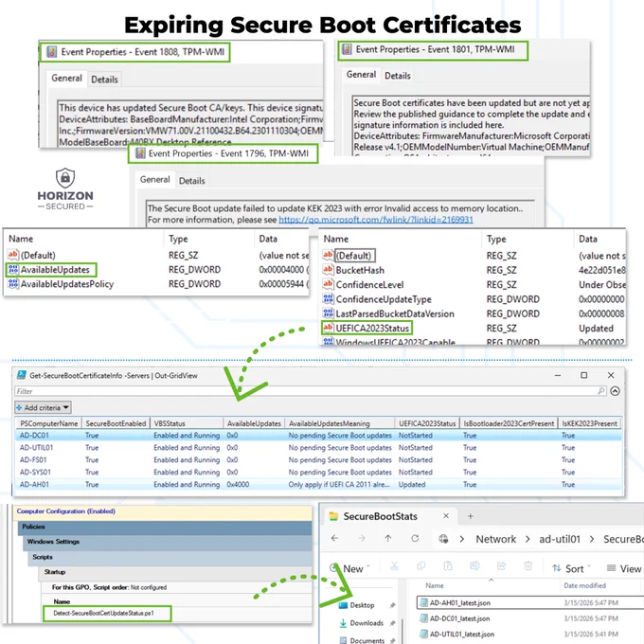
Task: Sort grid by AvailableUpdatesMeaning column header
Action: click(339, 423)
